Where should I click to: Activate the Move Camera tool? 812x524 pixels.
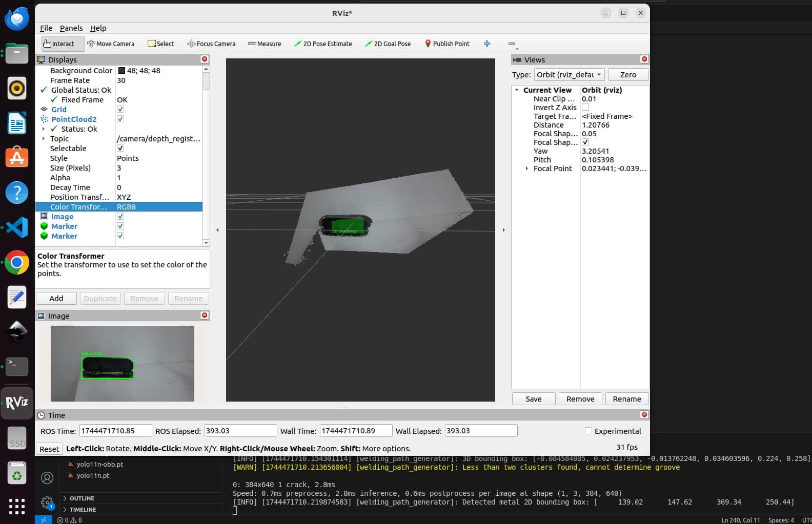pyautogui.click(x=111, y=44)
